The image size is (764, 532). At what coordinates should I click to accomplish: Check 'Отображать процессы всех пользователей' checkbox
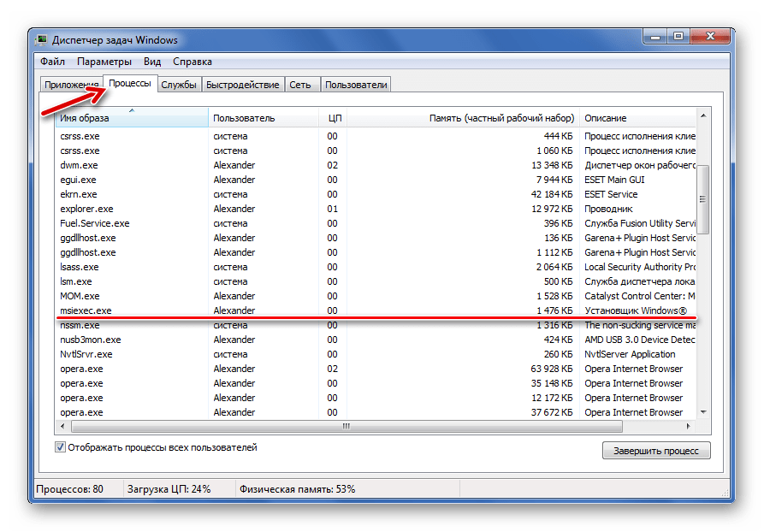[61, 447]
